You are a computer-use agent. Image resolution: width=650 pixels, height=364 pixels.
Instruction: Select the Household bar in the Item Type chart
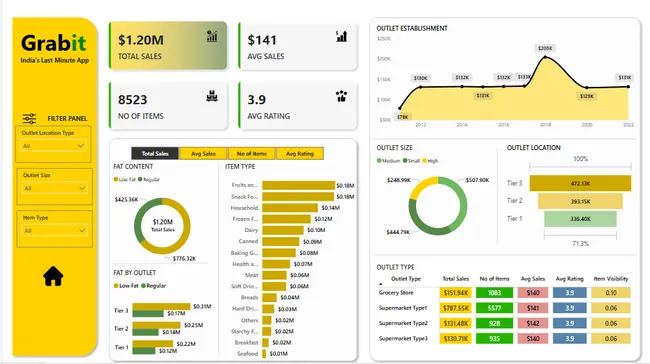pyautogui.click(x=290, y=208)
